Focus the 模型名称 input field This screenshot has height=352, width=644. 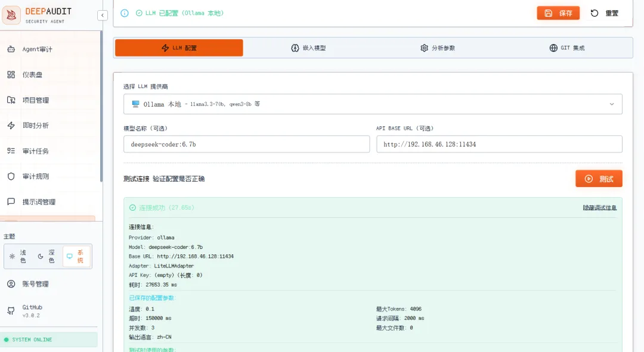point(246,144)
